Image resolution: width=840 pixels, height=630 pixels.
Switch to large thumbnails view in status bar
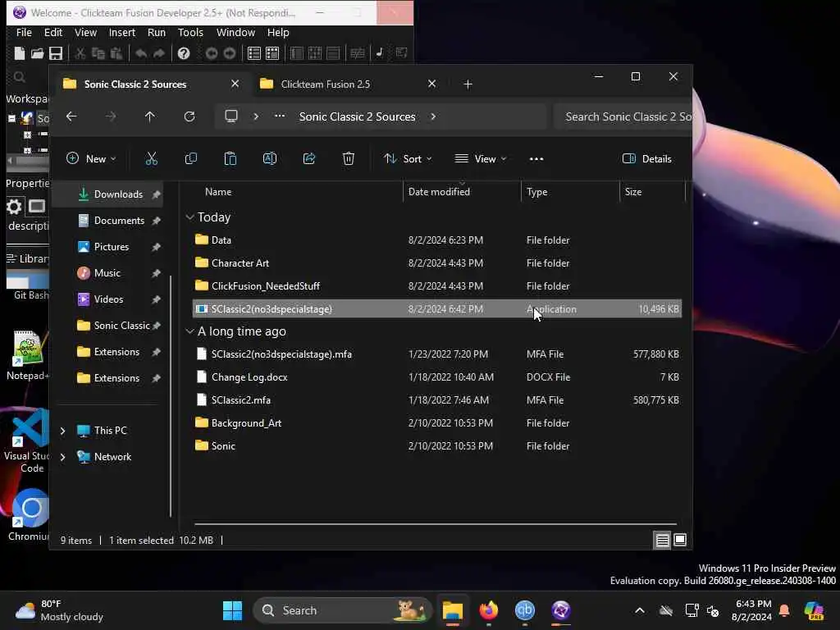point(680,540)
